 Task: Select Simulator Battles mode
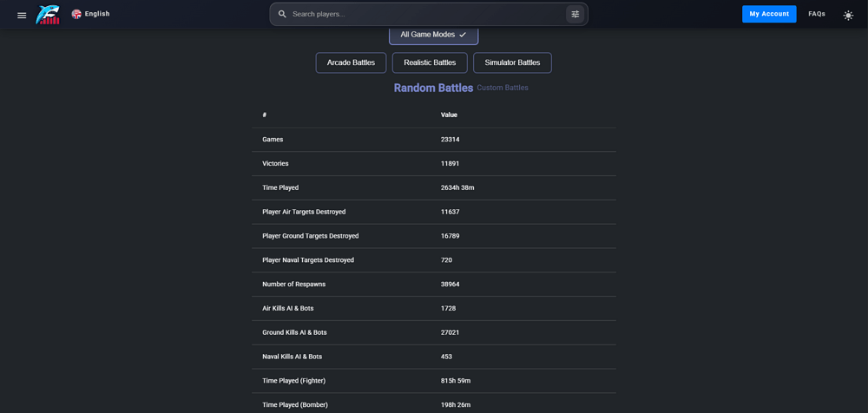(x=512, y=62)
